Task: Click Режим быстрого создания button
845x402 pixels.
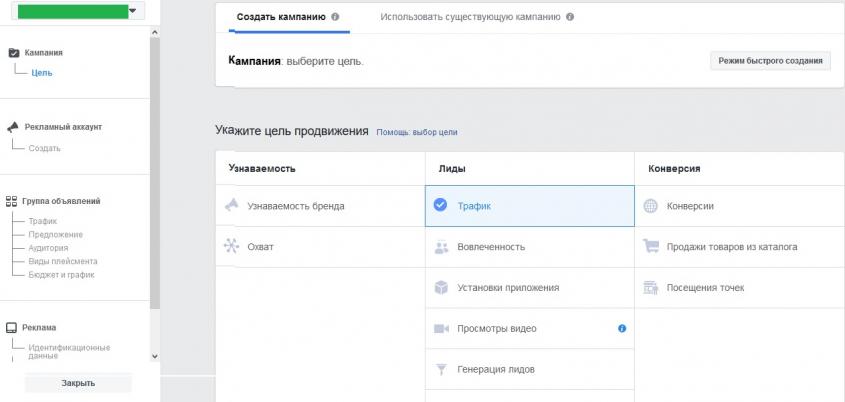Action: point(770,61)
